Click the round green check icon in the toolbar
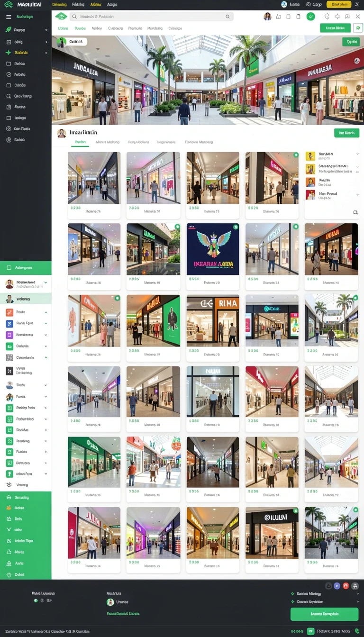Image resolution: width=364 pixels, height=637 pixels. (x=310, y=17)
